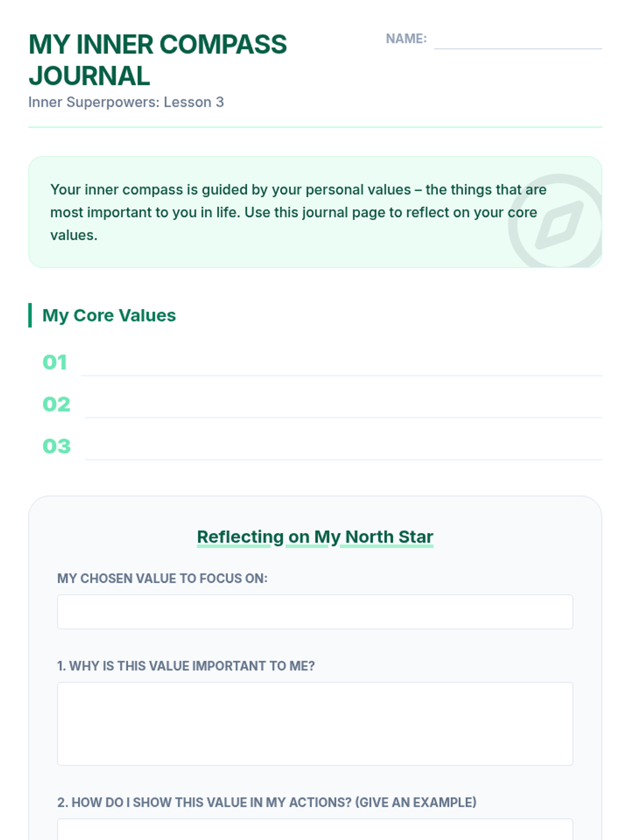Focus the answer box for question 2

point(315,831)
